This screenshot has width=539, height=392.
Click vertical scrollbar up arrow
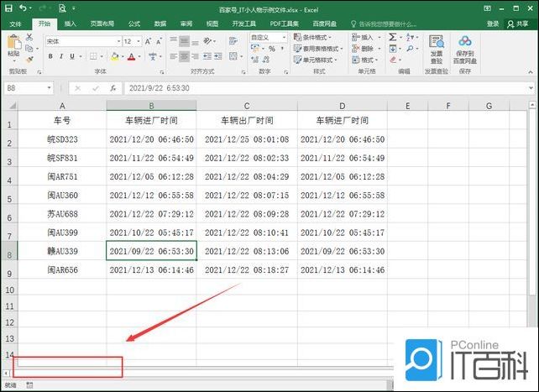click(532, 104)
